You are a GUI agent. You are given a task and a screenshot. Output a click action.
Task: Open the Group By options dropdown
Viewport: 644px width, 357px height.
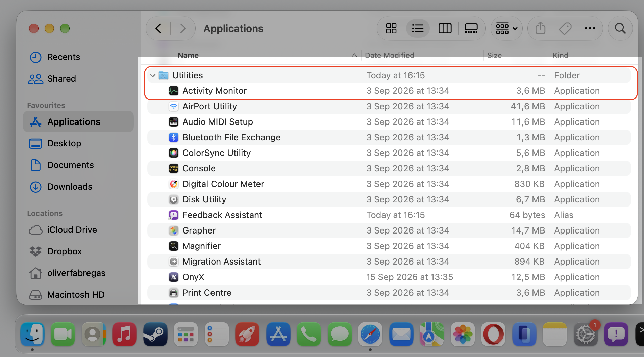coord(506,28)
